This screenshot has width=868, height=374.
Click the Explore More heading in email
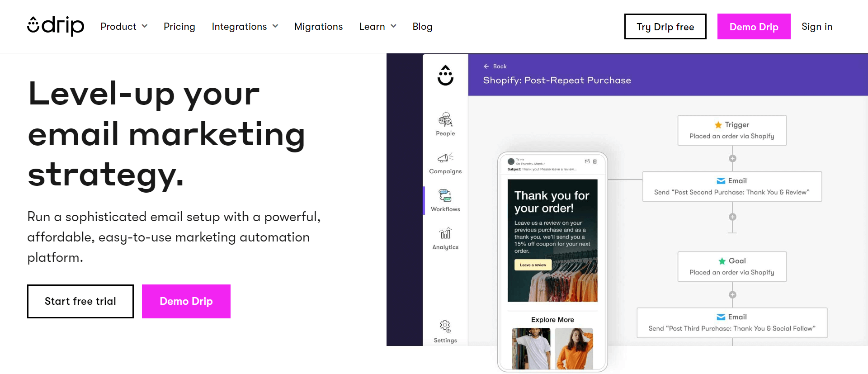552,320
